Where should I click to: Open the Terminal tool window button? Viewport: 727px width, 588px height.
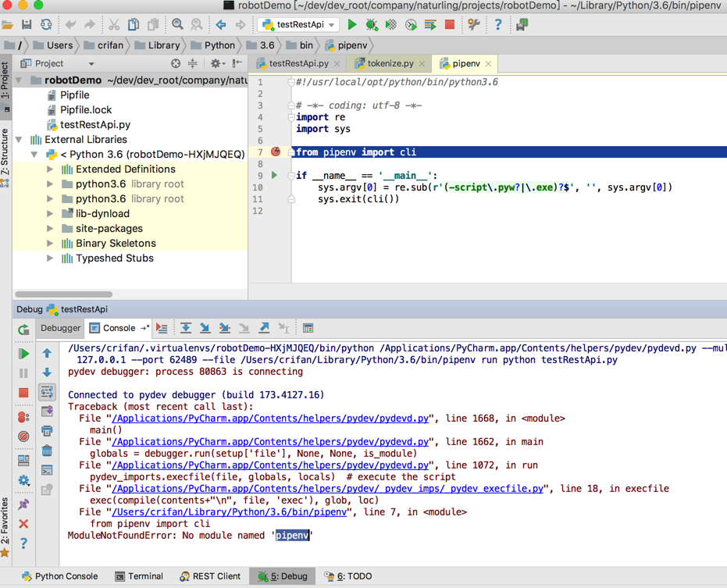pos(139,576)
